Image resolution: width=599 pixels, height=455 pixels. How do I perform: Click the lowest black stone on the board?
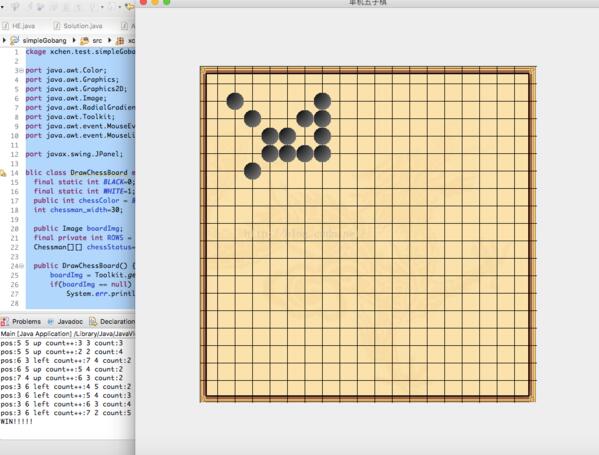pyautogui.click(x=253, y=171)
